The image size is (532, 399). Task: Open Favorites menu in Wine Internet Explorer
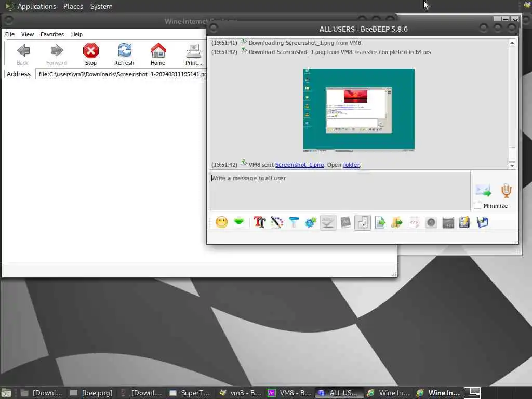point(52,34)
